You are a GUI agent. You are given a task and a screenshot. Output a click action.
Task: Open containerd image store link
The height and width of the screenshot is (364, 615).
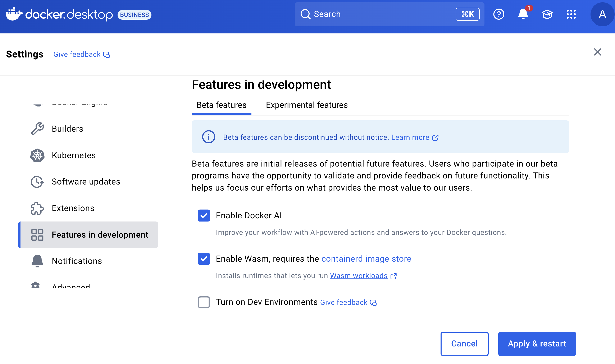pyautogui.click(x=366, y=259)
